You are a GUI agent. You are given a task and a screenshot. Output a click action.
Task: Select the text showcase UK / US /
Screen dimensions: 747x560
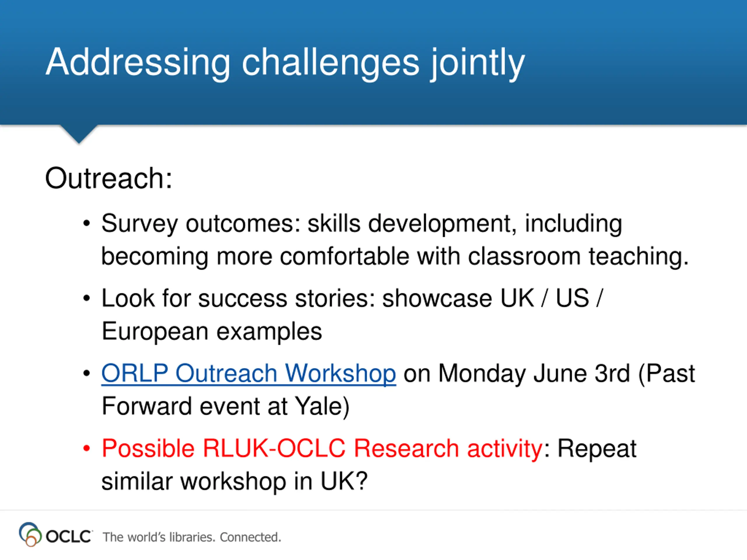coord(492,298)
